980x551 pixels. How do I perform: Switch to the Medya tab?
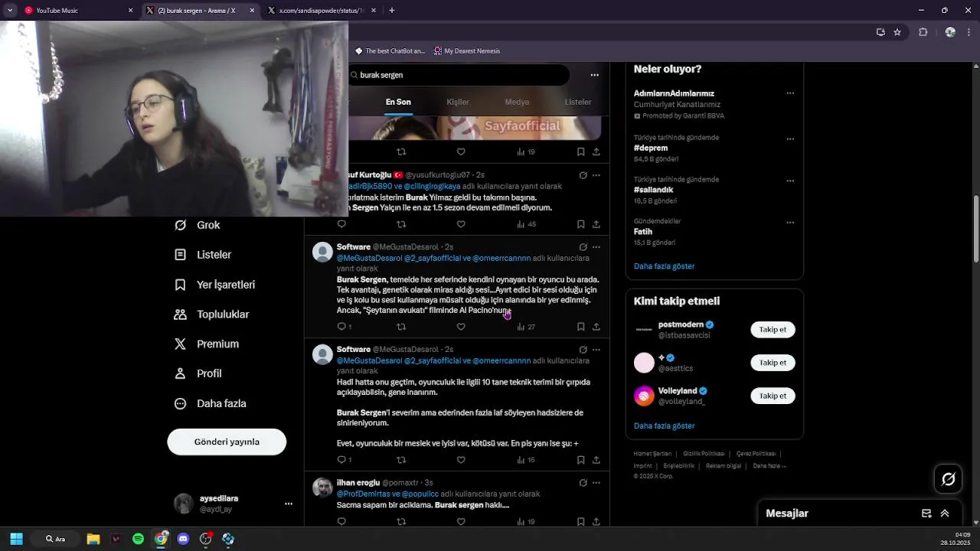point(517,102)
